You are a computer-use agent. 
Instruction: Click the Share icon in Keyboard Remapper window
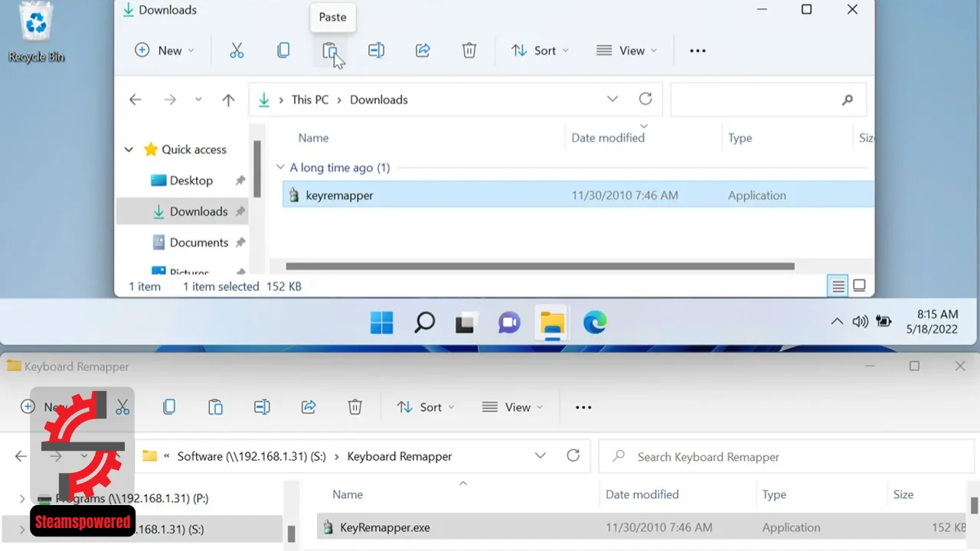coord(309,407)
